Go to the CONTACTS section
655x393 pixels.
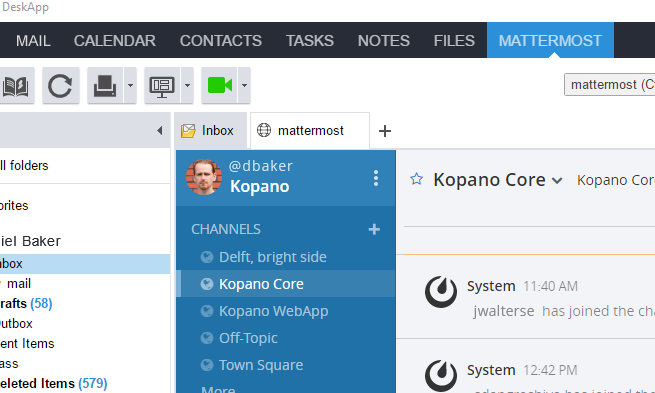(221, 41)
